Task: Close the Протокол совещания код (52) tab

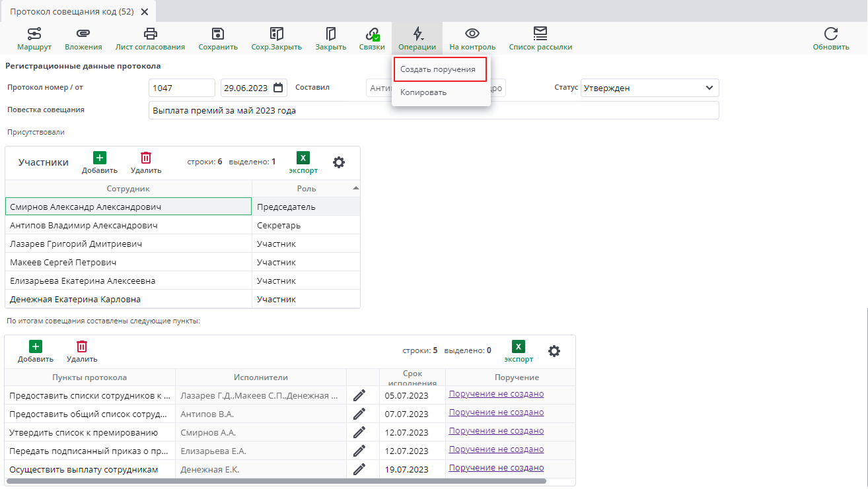Action: [x=145, y=12]
